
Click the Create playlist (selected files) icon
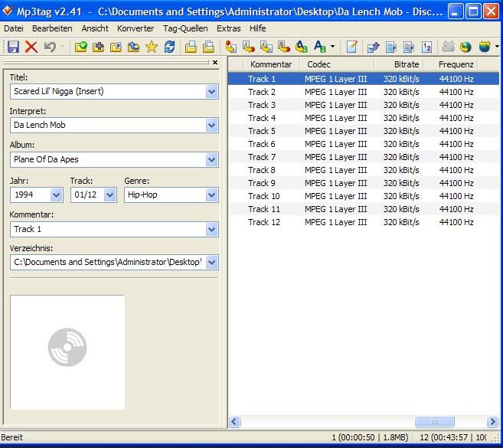pos(409,47)
